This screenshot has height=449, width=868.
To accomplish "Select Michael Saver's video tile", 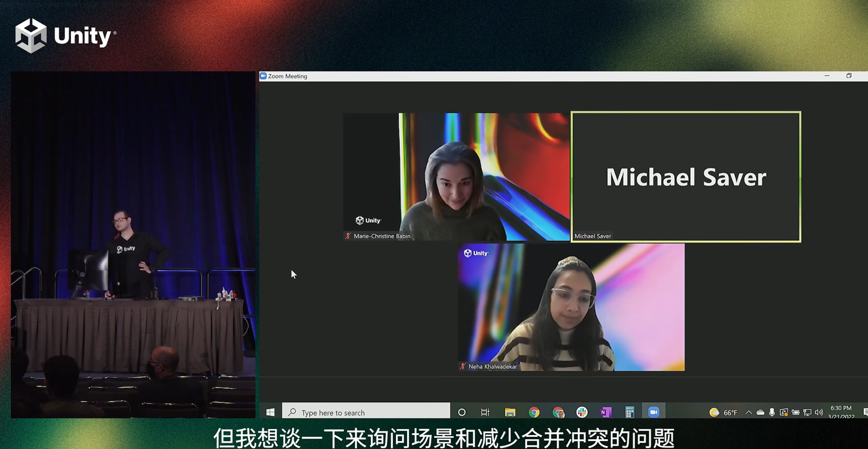I will 686,177.
